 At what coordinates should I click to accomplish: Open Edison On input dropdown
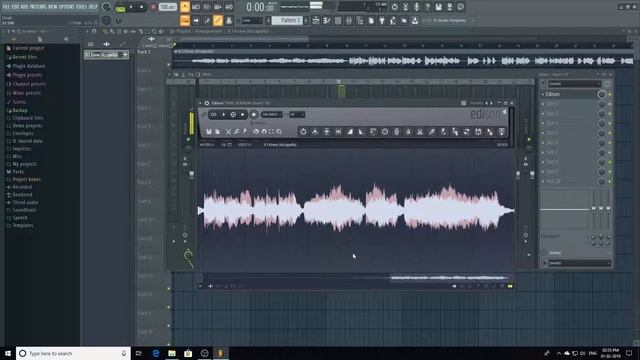click(271, 115)
